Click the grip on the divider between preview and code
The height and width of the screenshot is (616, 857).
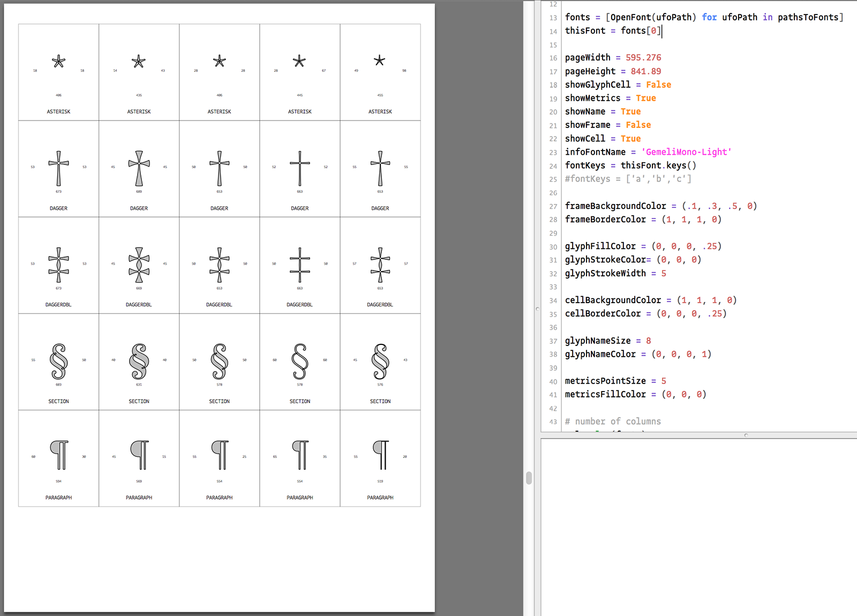pos(528,477)
